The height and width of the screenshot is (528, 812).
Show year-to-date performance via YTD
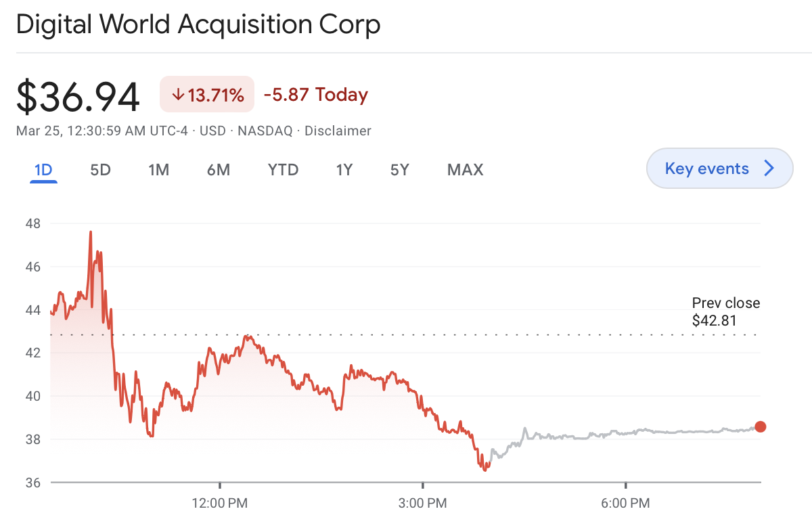[x=282, y=170]
